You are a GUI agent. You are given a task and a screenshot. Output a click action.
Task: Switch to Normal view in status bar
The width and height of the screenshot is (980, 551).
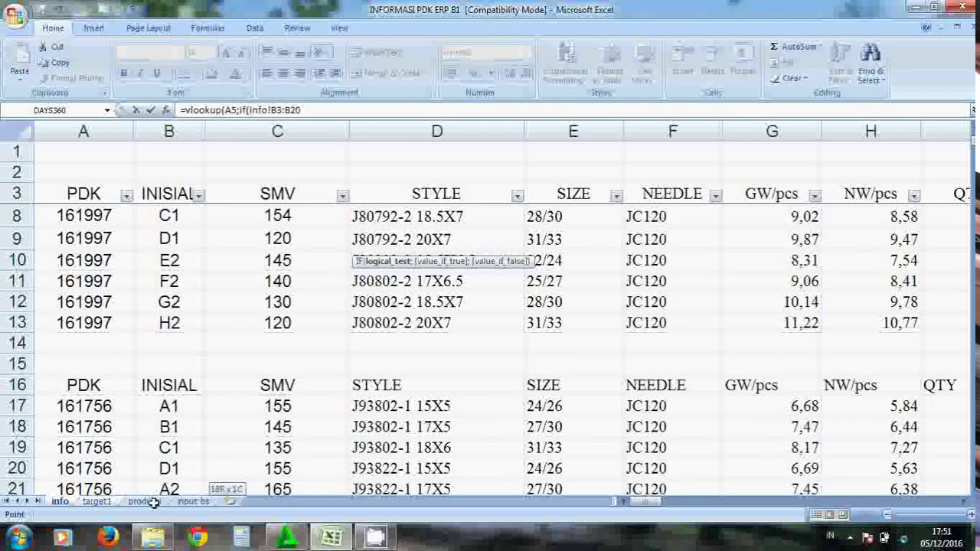816,514
